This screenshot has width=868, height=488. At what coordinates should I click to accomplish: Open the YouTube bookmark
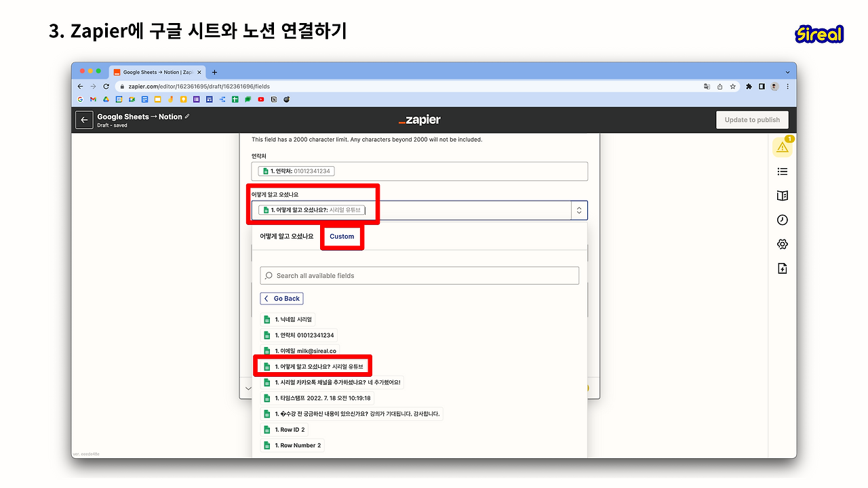tap(261, 100)
